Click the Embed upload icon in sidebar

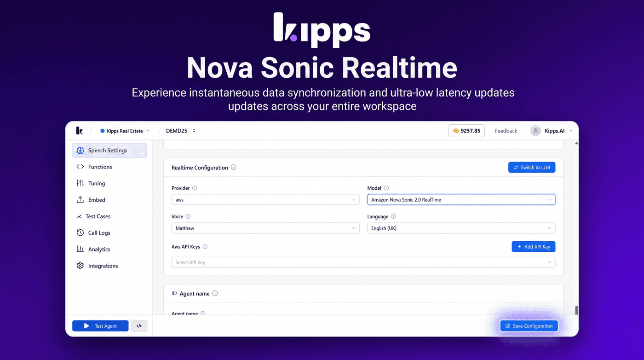[80, 200]
